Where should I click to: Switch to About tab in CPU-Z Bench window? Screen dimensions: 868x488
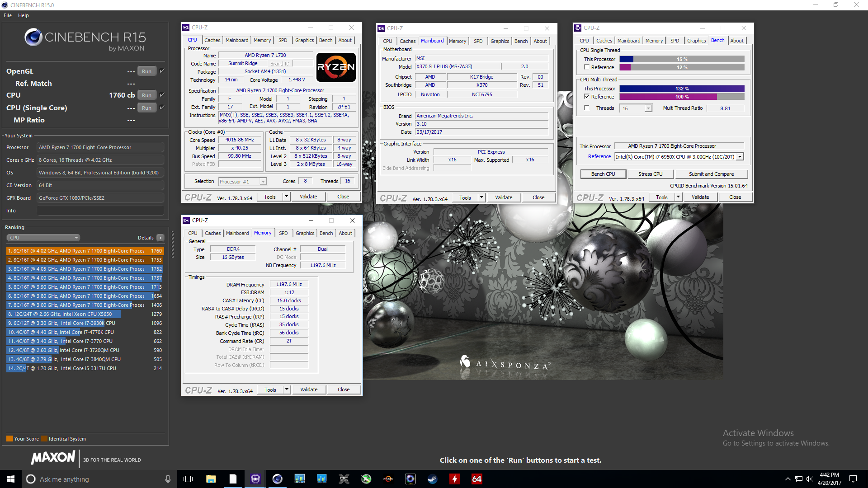click(737, 41)
